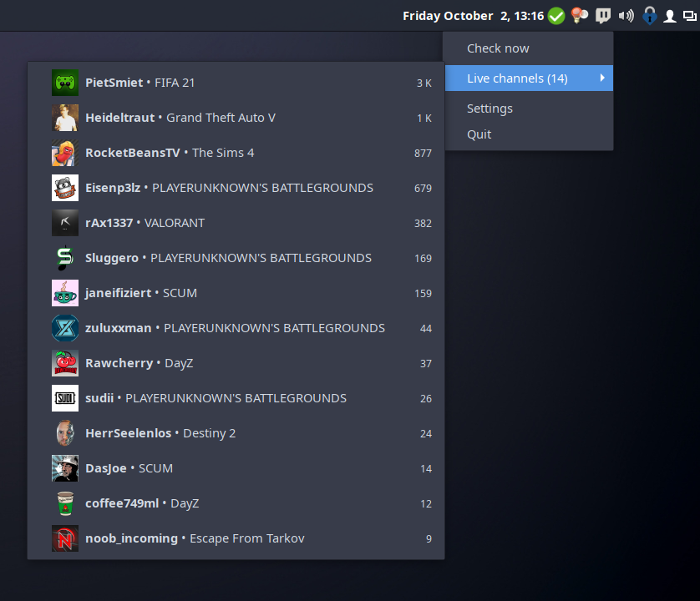
Task: Click the green checkmark status icon
Action: pos(555,15)
